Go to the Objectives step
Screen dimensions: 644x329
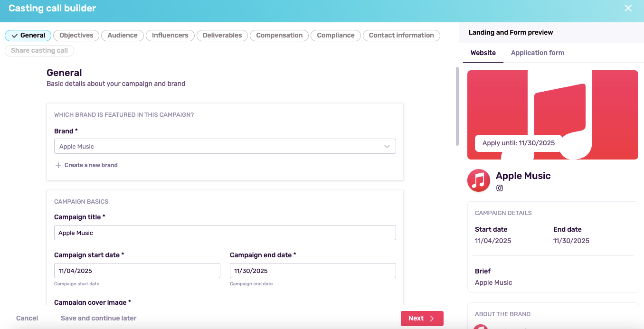(x=76, y=36)
